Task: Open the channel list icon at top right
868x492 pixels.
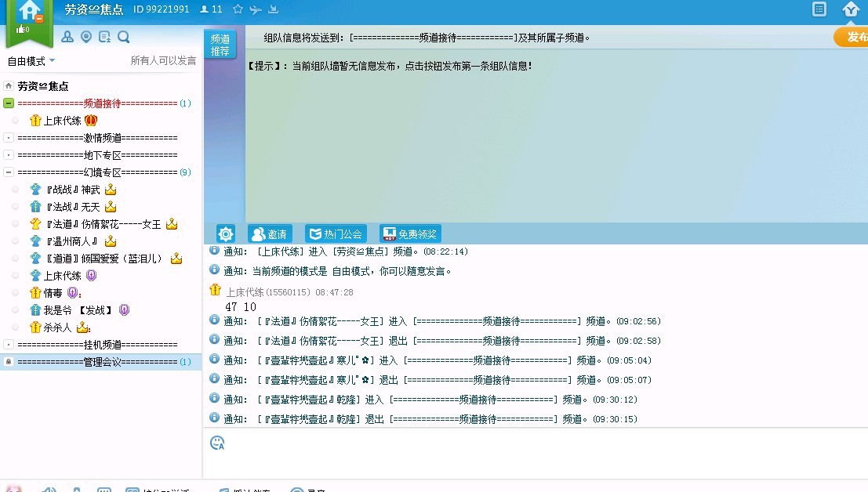Action: click(818, 9)
